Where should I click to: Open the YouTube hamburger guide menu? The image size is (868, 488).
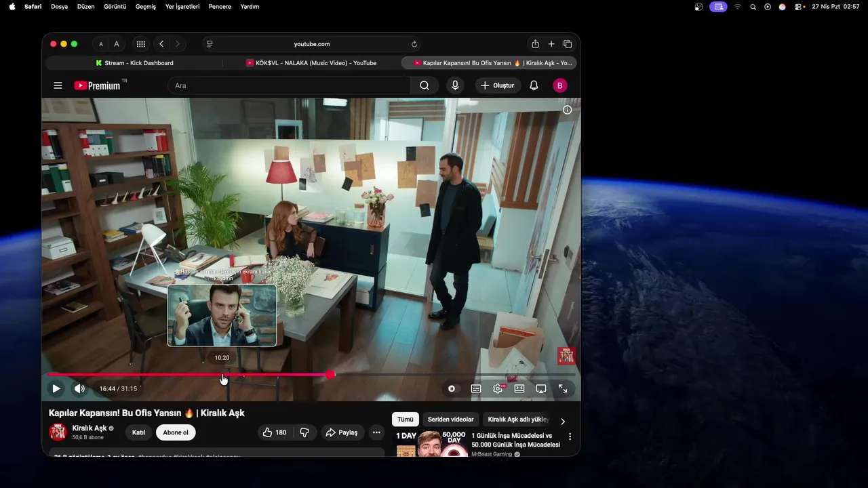[x=58, y=85]
